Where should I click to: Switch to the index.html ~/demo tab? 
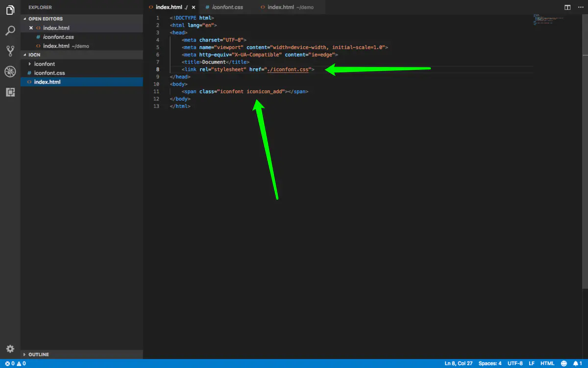(x=290, y=7)
